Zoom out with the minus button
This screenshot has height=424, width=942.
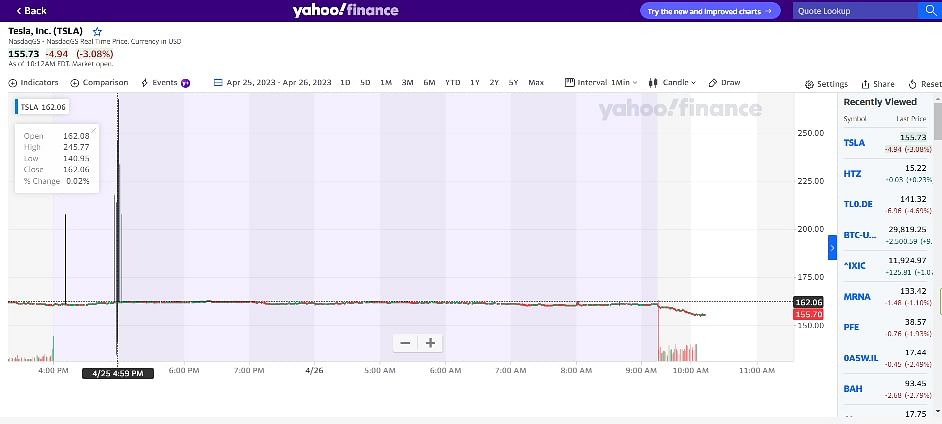point(406,343)
